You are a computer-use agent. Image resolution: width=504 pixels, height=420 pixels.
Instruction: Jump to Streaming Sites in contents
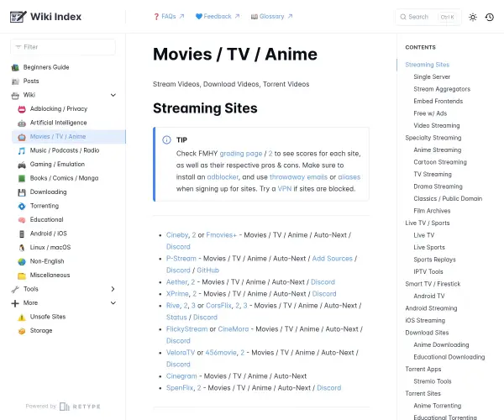tap(428, 65)
